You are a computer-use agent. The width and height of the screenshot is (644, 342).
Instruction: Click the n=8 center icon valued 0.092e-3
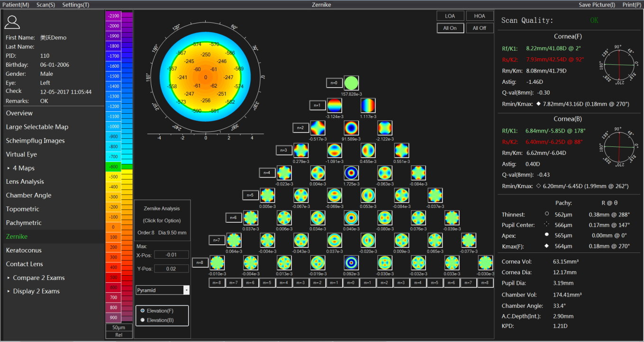351,263
